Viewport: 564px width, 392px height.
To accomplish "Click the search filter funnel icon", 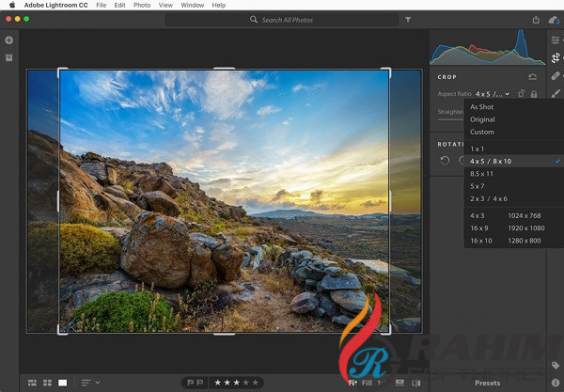I will pyautogui.click(x=407, y=19).
